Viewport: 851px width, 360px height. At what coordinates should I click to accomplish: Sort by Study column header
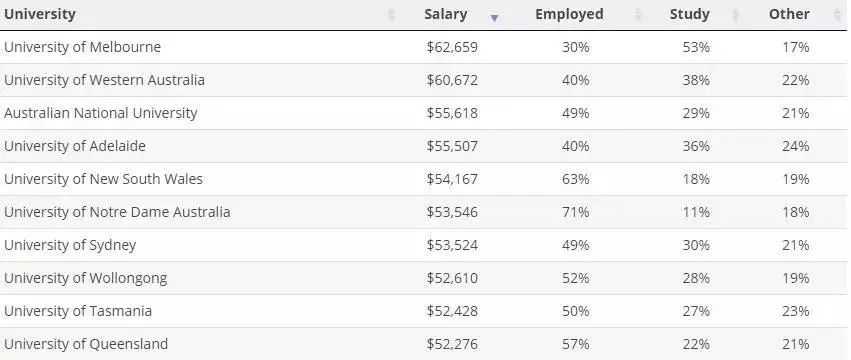pyautogui.click(x=689, y=14)
